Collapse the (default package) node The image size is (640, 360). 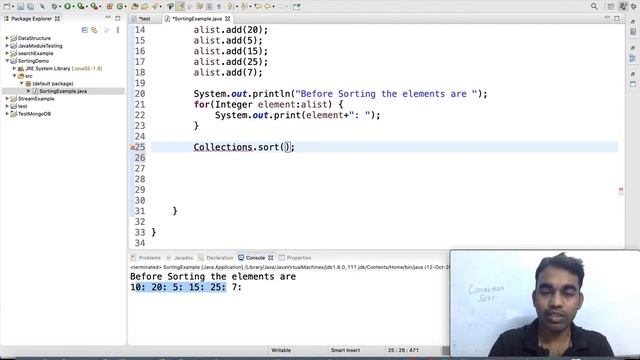point(22,83)
